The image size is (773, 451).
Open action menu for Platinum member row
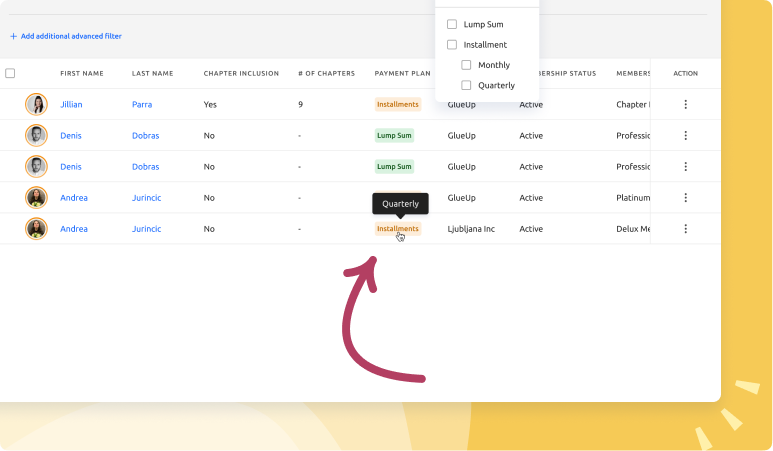tap(685, 198)
